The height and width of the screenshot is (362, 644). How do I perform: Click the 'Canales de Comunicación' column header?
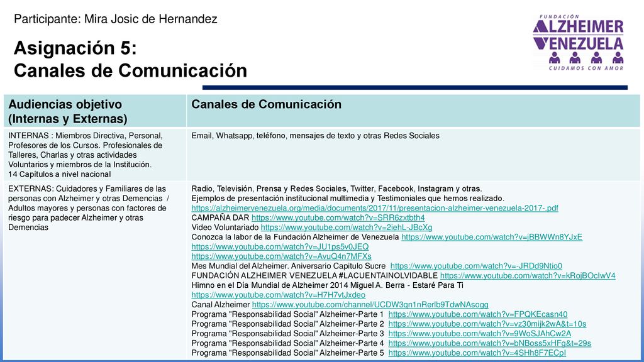(413, 111)
